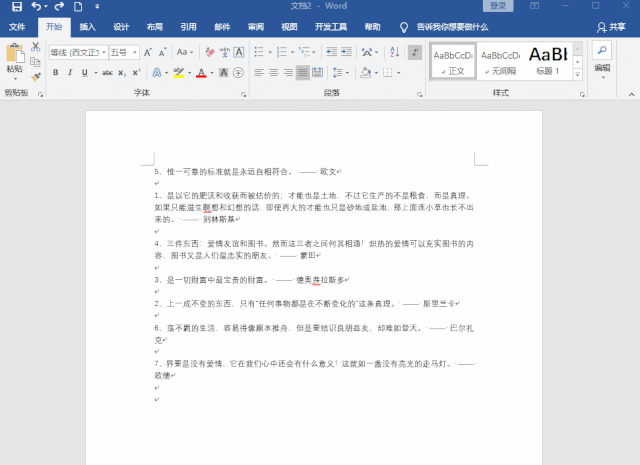Redo the last action
Viewport: 640px width, 465px height.
[59, 6]
